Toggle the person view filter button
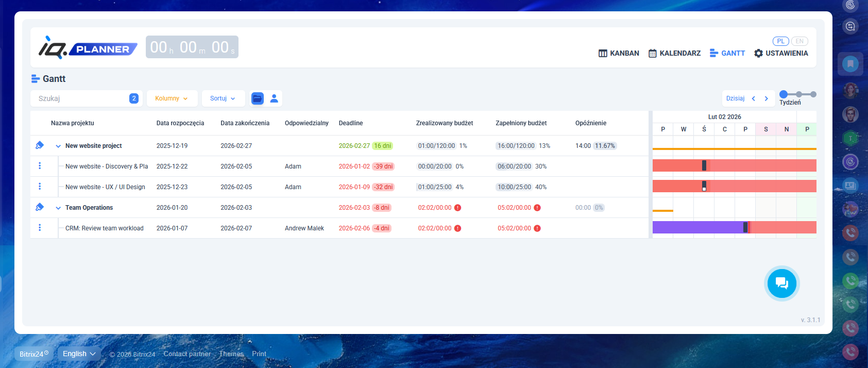This screenshot has height=368, width=868. click(x=274, y=98)
